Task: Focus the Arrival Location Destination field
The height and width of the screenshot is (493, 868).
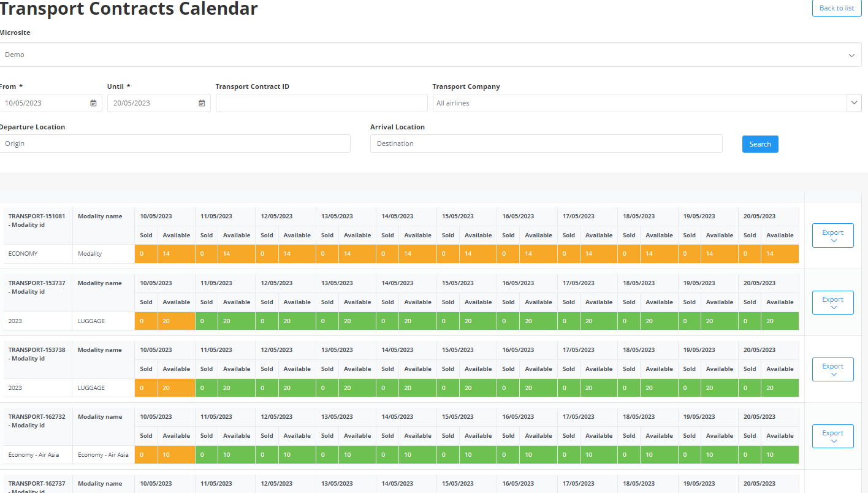Action: coord(546,143)
